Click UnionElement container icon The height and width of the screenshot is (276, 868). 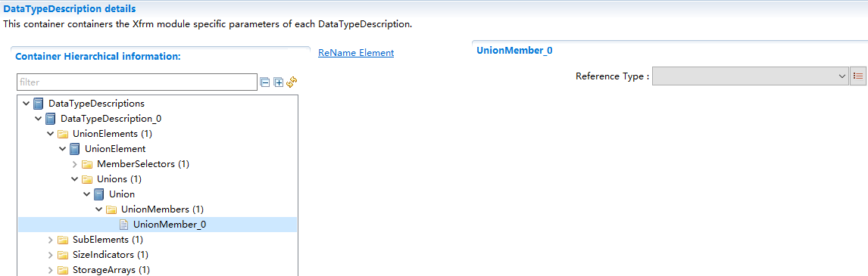75,149
